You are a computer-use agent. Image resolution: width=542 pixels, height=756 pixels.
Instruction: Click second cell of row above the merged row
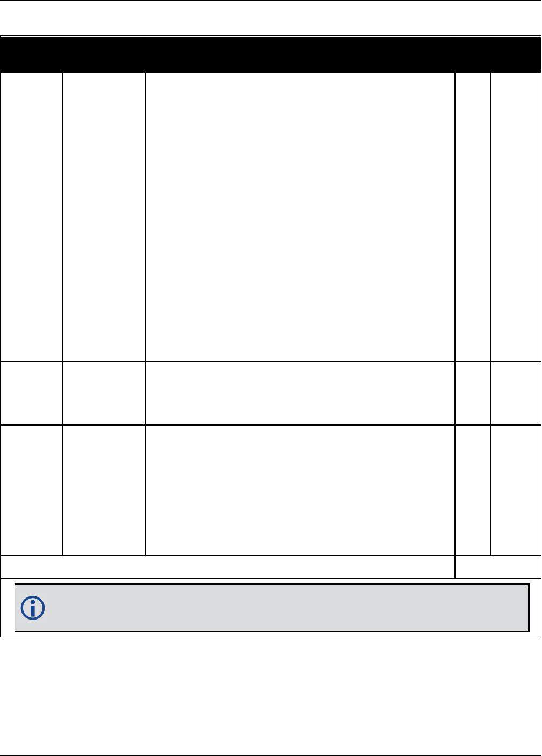(104, 491)
